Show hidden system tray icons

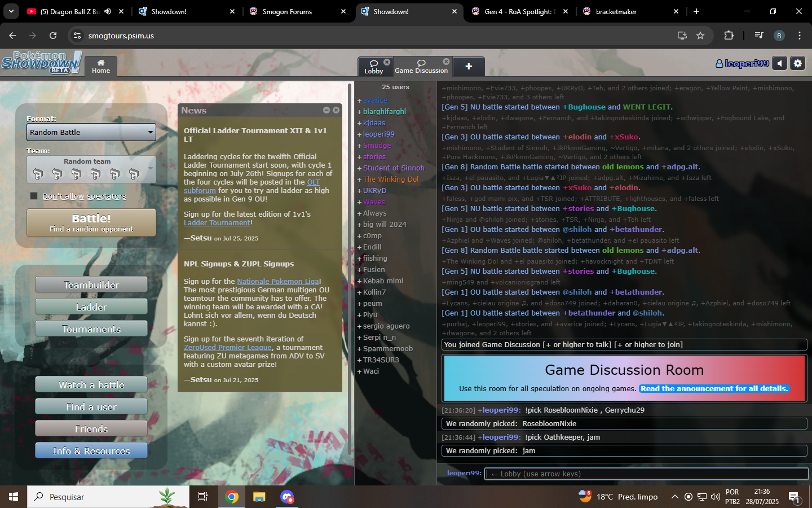674,497
